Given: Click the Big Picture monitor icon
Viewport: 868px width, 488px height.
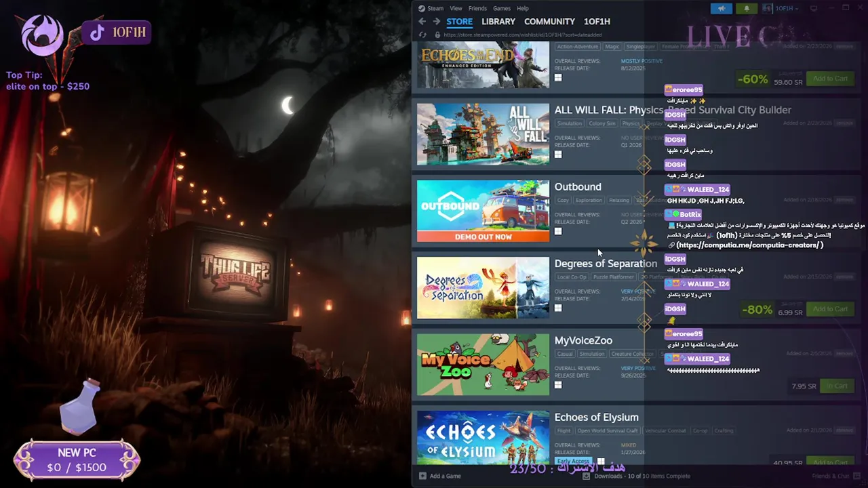Looking at the screenshot, I should tap(813, 8).
